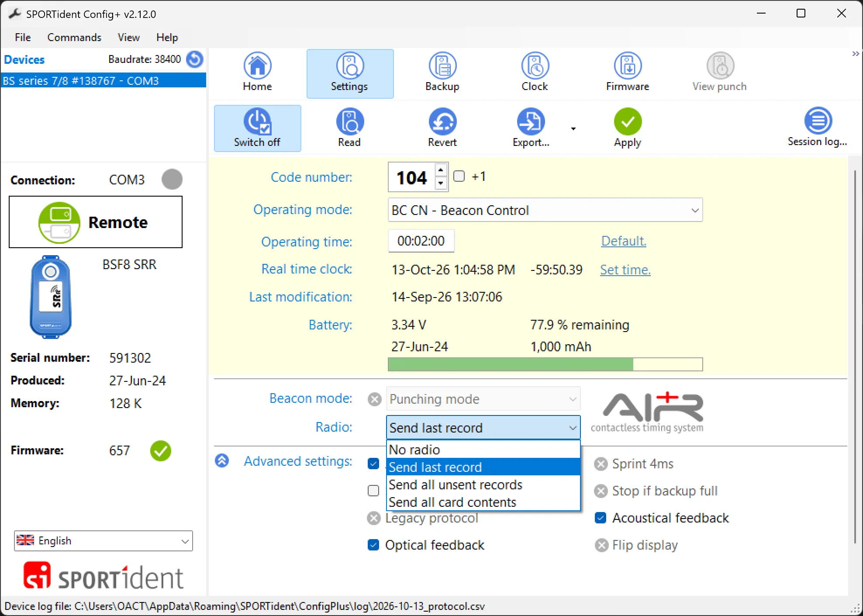This screenshot has width=863, height=616.
Task: Open the Clock section
Action: pos(535,73)
